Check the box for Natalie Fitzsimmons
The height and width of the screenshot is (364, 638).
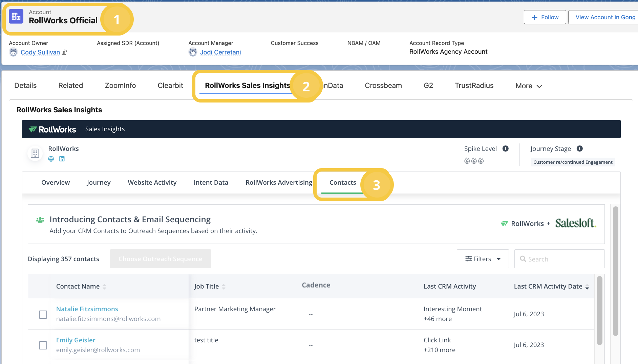pyautogui.click(x=43, y=315)
